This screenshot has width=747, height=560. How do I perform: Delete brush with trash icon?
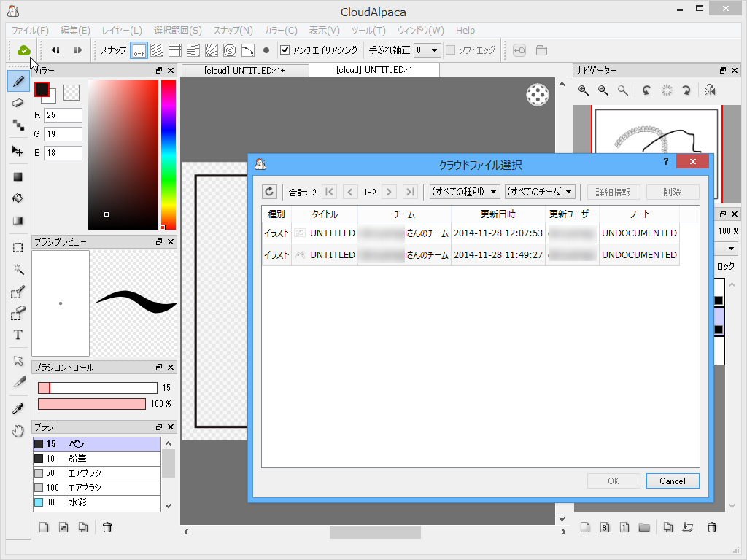(107, 527)
